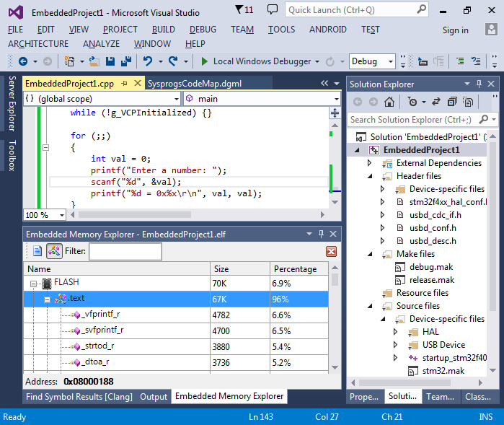Click the Undo arrow icon
Image resolution: width=504 pixels, height=425 pixels.
point(148,61)
